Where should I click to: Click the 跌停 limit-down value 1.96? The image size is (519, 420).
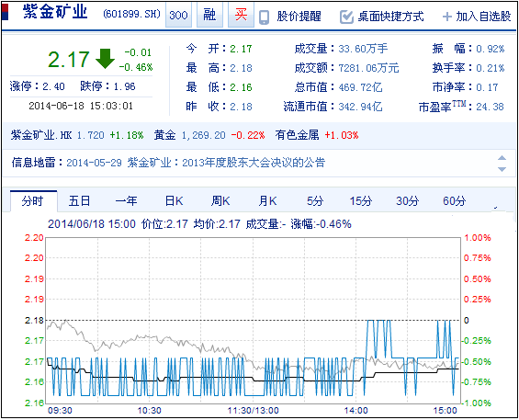pos(124,86)
